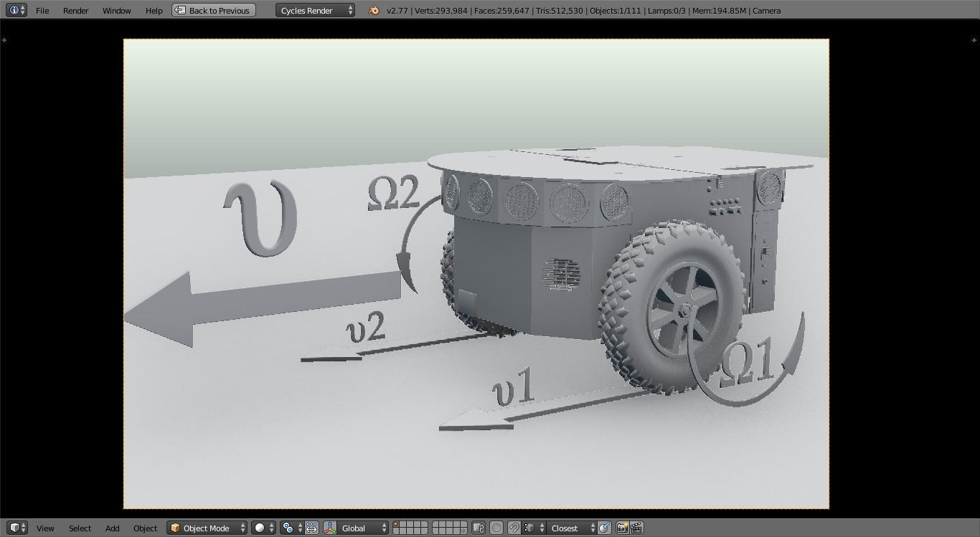The height and width of the screenshot is (537, 980).
Task: Click the OpenGL render camera icon
Action: pyautogui.click(x=622, y=528)
